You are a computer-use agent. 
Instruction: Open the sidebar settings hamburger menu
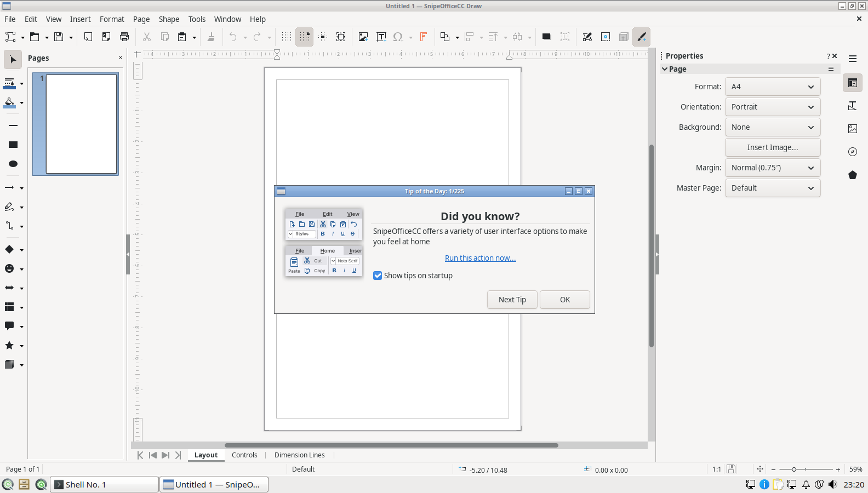(x=853, y=59)
